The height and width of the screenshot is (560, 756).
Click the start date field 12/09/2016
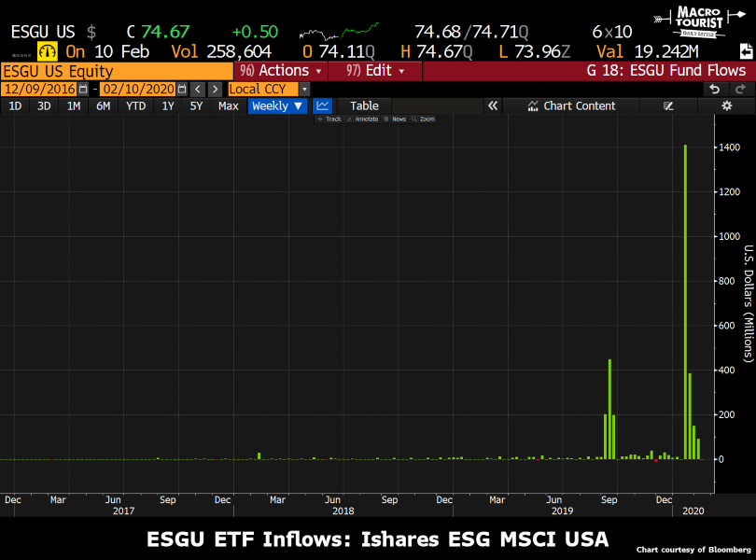[40, 90]
